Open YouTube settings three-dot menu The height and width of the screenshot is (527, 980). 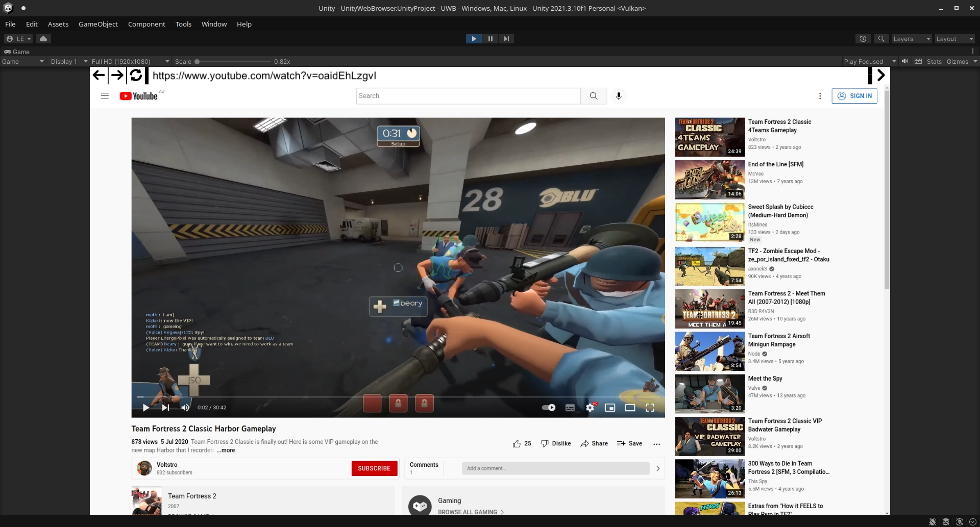820,96
